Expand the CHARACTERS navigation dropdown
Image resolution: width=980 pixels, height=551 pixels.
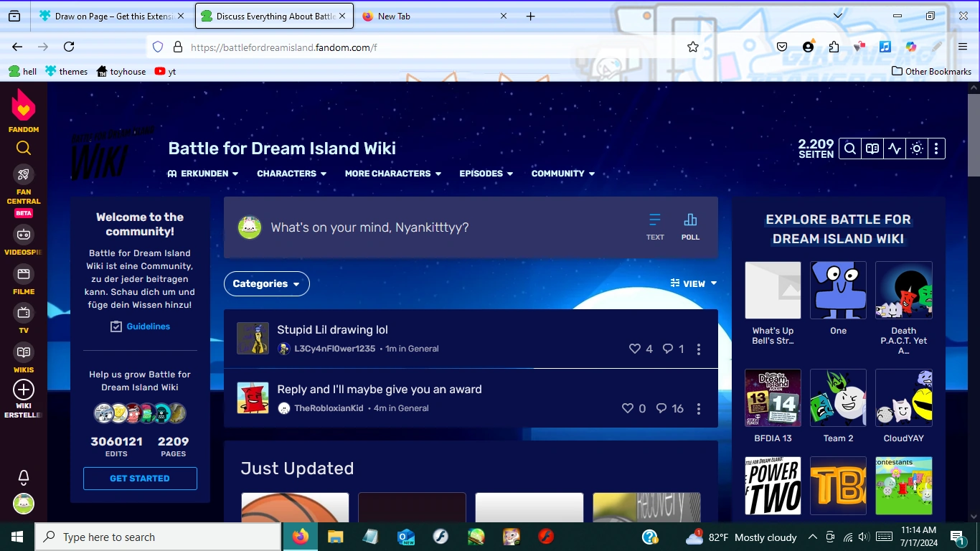[x=291, y=174]
